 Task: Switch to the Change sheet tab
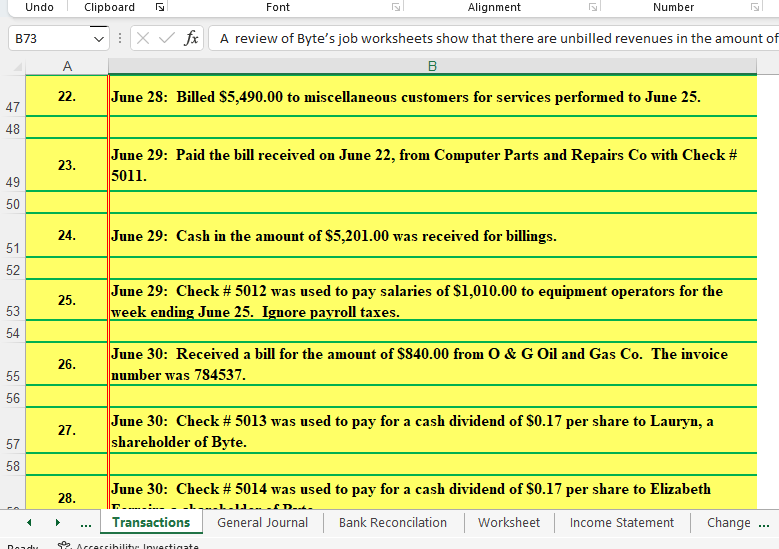click(x=728, y=522)
